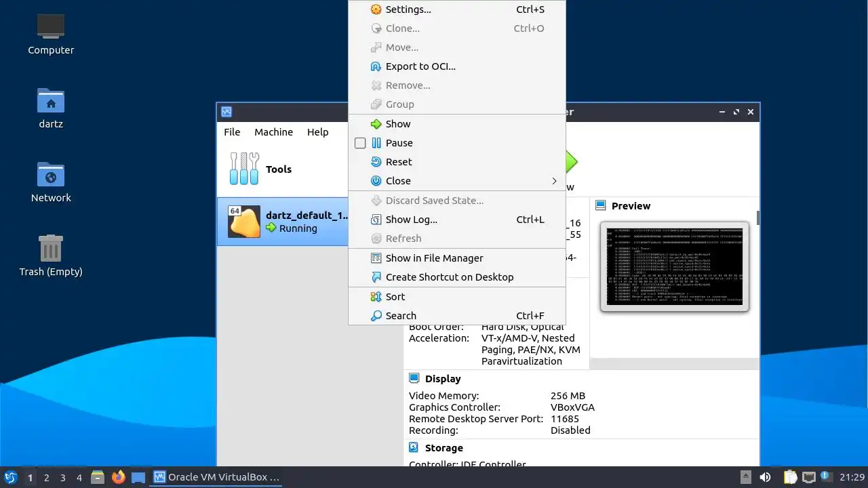Image resolution: width=868 pixels, height=488 pixels.
Task: Select Show in File Manager
Action: click(x=456, y=258)
